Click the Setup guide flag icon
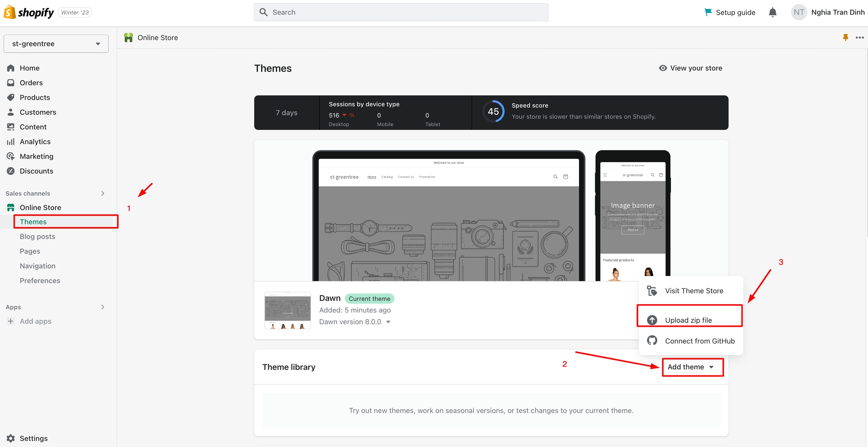Image resolution: width=868 pixels, height=447 pixels. (x=708, y=12)
